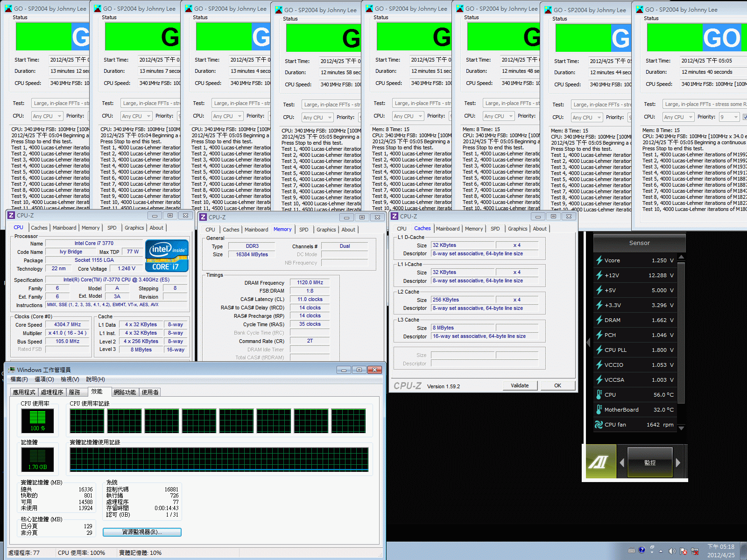Click the sensor panel scrollbar thumb
Screen dimensions: 747x560
tap(681, 332)
